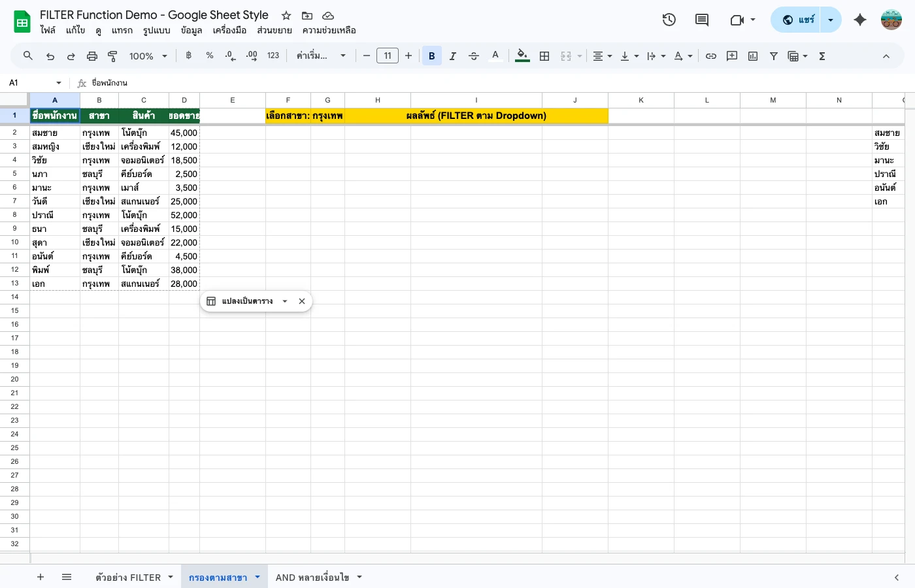
Task: Toggle italic formatting
Action: click(x=452, y=56)
